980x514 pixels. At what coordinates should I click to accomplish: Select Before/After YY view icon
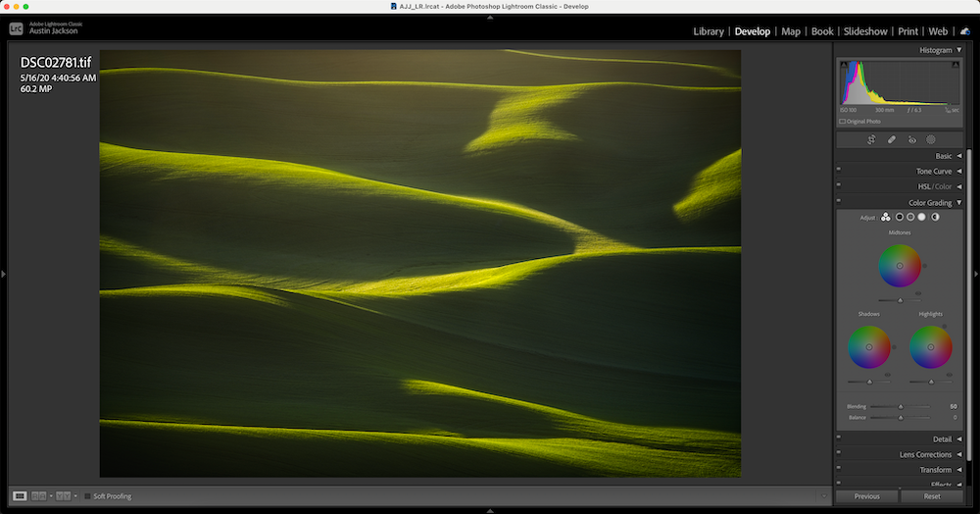point(63,496)
